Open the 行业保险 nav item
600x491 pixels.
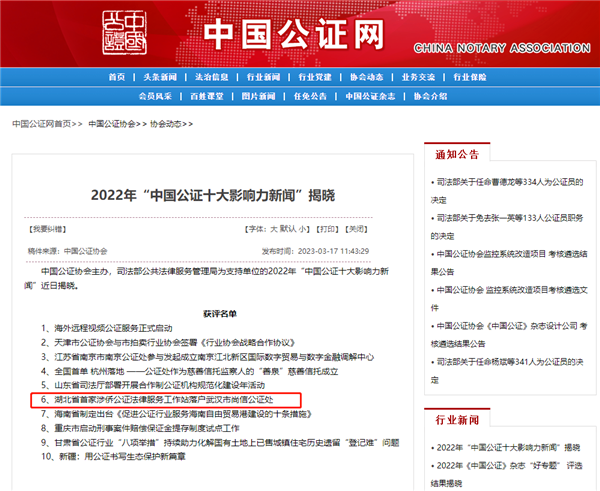click(470, 77)
